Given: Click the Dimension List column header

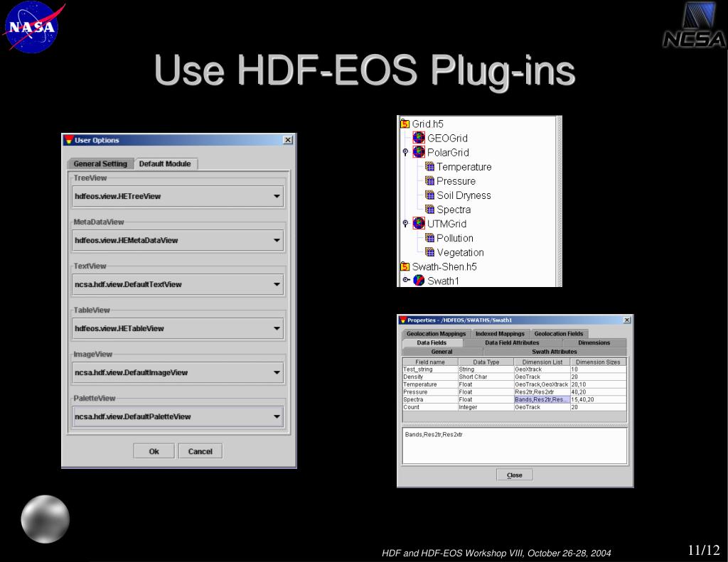Looking at the screenshot, I should [x=542, y=362].
